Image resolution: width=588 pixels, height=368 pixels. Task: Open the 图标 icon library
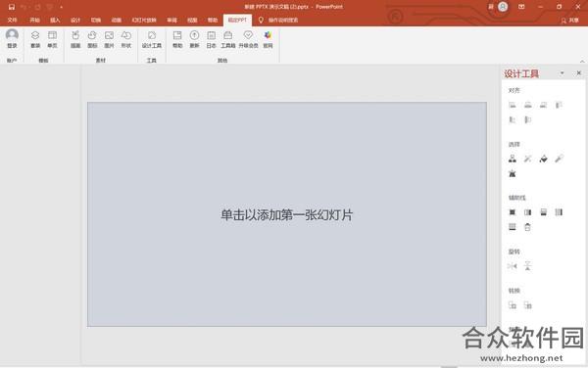pos(92,39)
